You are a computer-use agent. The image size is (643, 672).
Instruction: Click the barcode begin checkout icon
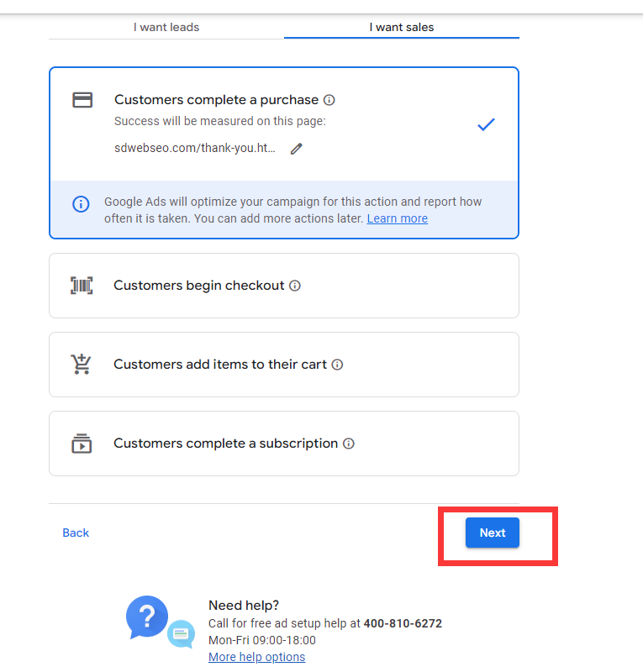coord(82,286)
